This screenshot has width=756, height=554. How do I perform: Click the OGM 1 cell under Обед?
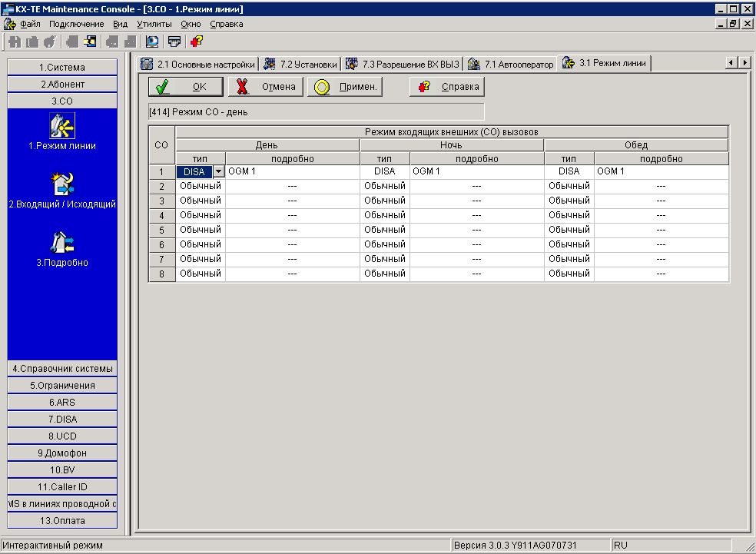pos(661,171)
